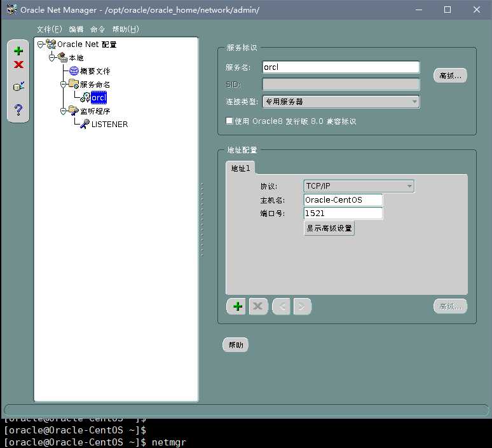
Task: Open the 协议 TCP/IP dropdown
Action: click(x=359, y=186)
